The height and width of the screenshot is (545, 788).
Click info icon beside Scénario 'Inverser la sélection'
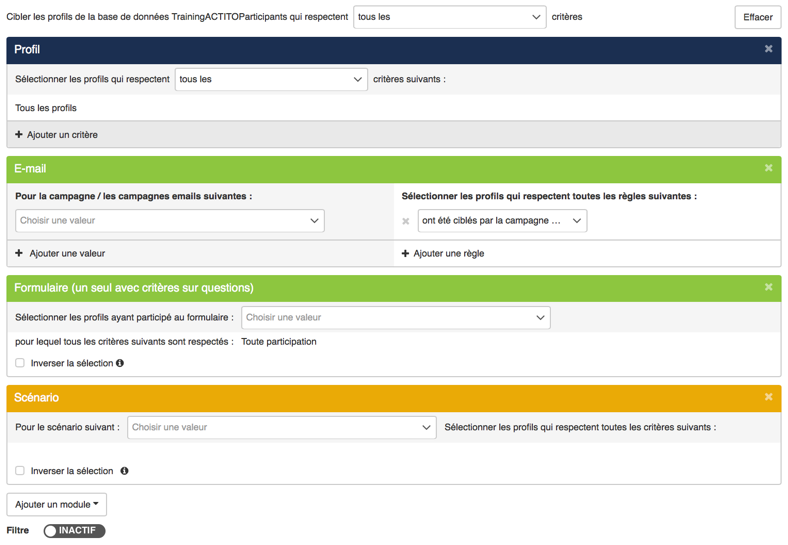[124, 470]
